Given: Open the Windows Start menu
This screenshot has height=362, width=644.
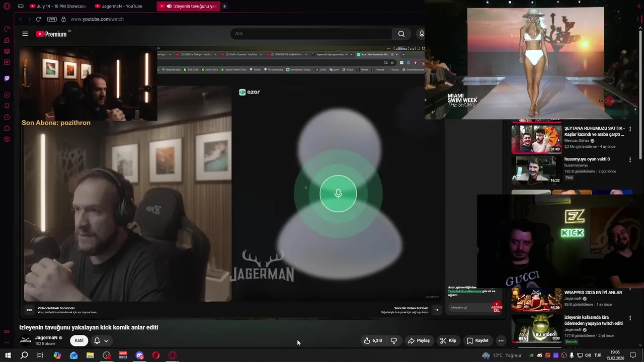Looking at the screenshot, I should click(8, 355).
